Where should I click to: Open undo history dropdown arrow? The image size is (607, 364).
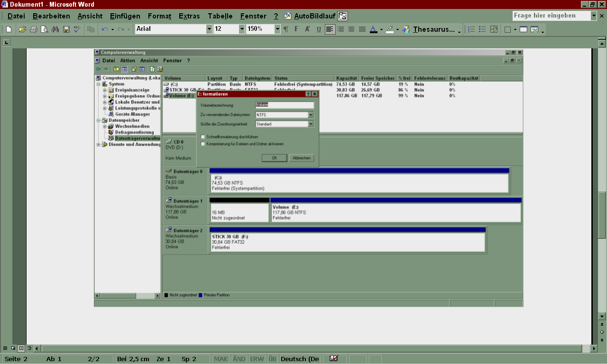[112, 29]
